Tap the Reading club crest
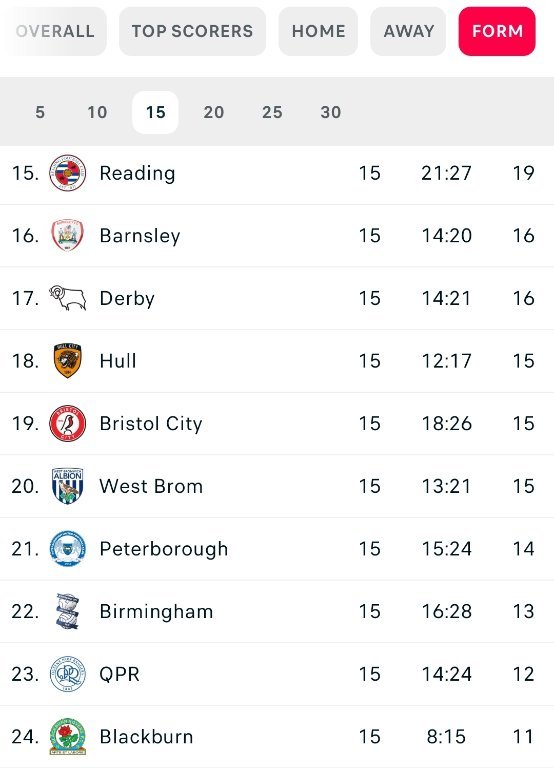The height and width of the screenshot is (768, 554). click(68, 173)
